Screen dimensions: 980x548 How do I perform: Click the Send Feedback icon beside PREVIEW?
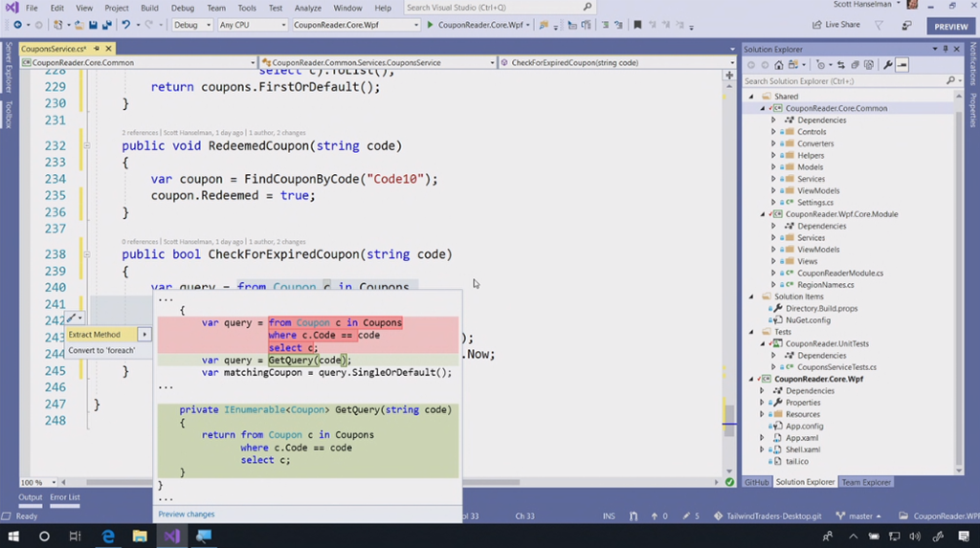[x=904, y=26]
